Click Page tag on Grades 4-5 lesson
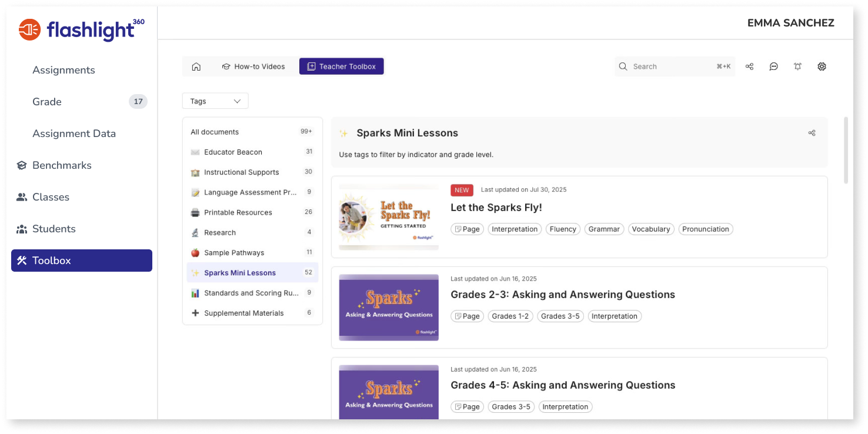The height and width of the screenshot is (434, 868). [468, 407]
